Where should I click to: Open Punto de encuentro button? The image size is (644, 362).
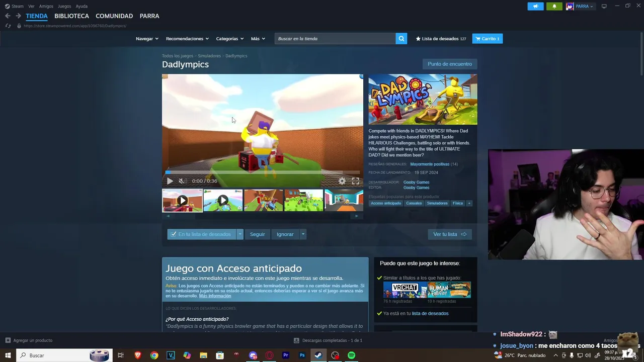450,64
